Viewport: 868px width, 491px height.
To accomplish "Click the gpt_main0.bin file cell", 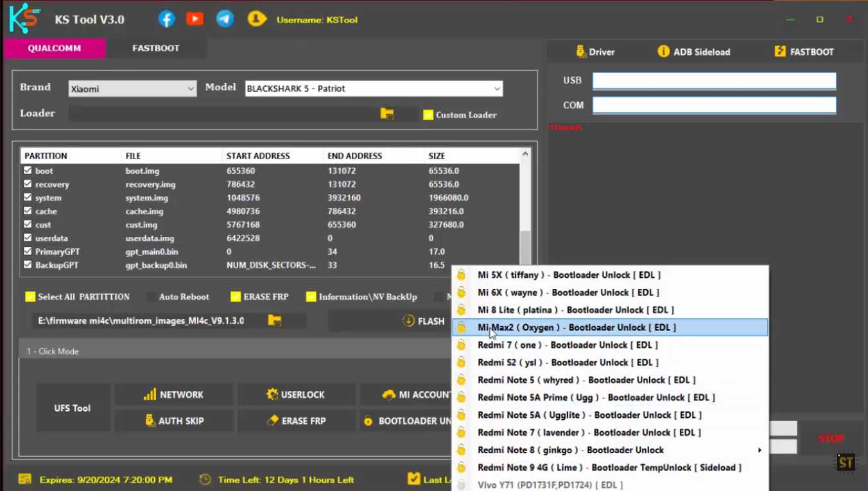I will click(152, 252).
